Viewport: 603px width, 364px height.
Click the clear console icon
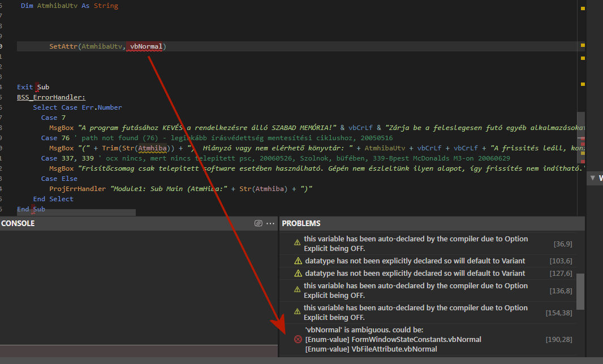click(258, 223)
